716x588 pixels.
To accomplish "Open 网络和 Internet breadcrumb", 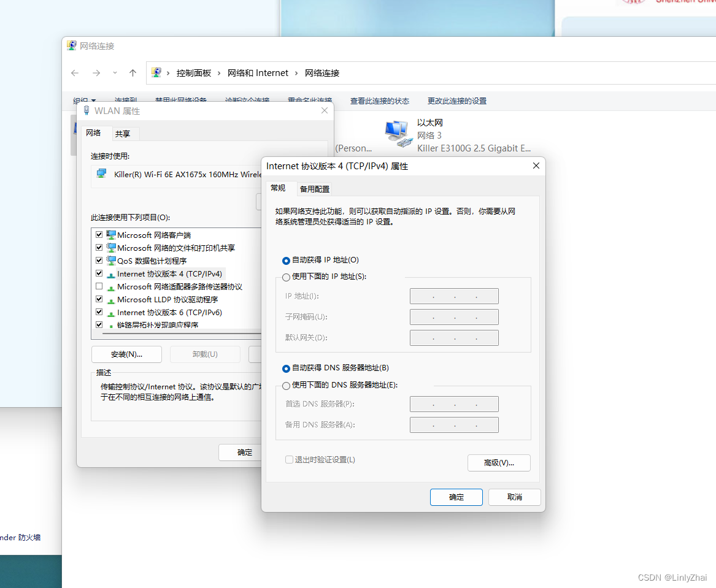I will coord(258,73).
